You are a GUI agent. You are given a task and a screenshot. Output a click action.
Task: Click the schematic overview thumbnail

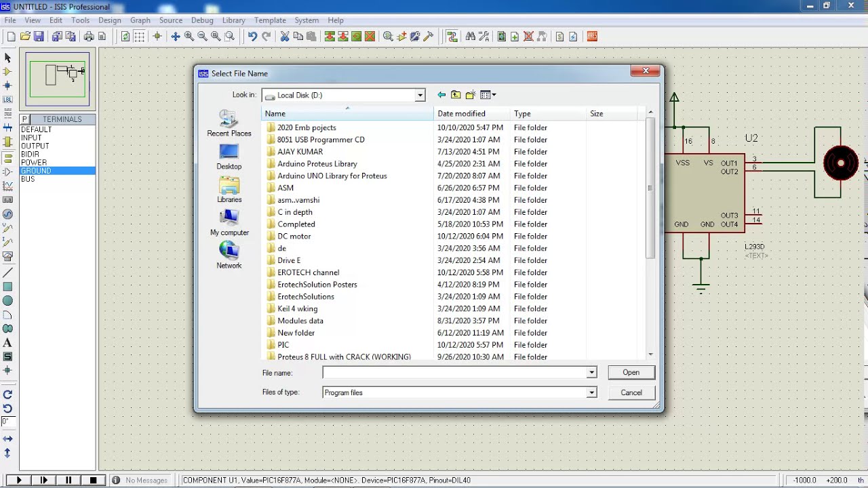click(58, 79)
